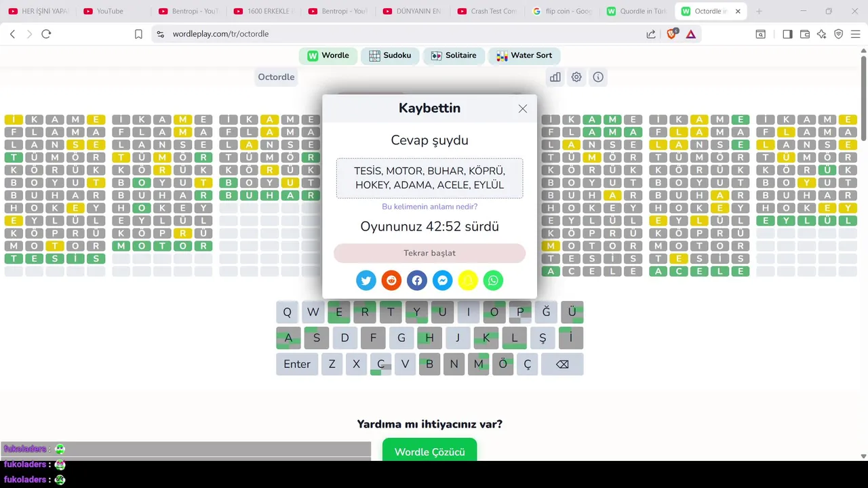Tap the Z key on keyboard

[x=332, y=364]
